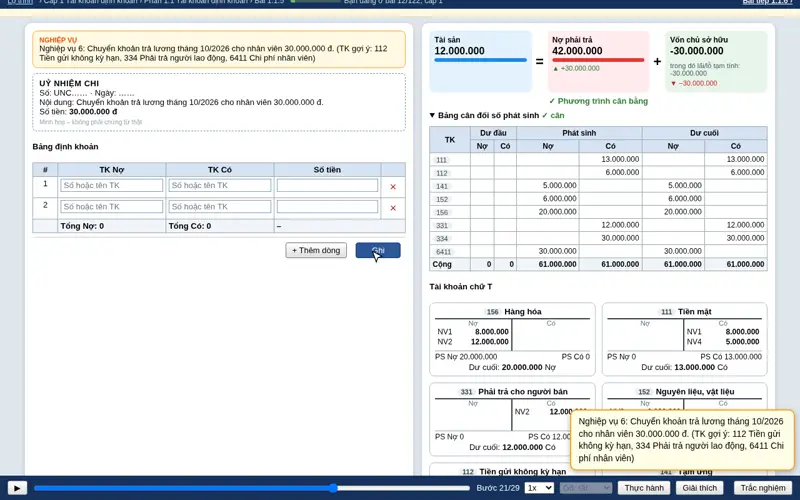Click the Tổng Nợ: 0 total cell
Image resolution: width=800 pixels, height=500 pixels.
pos(112,226)
